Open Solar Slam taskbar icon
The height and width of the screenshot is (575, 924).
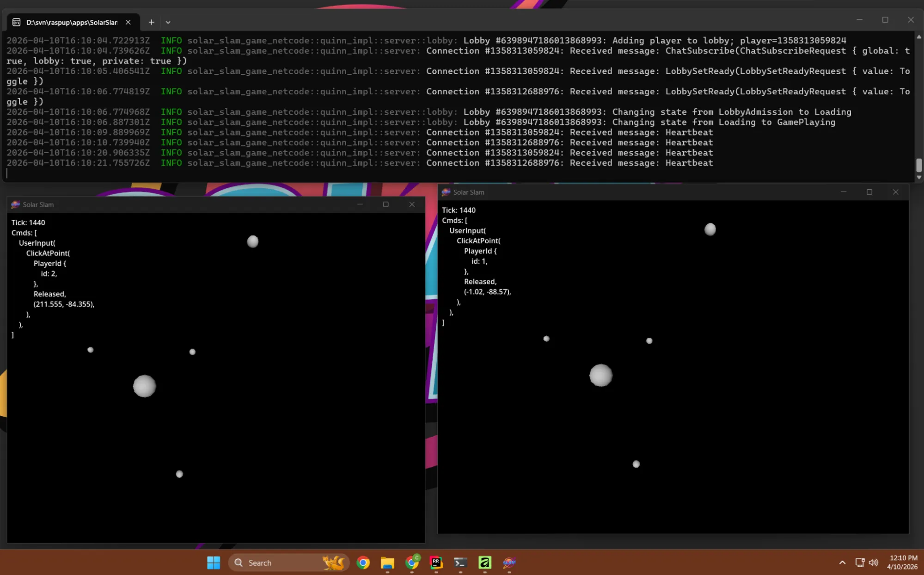click(x=509, y=563)
